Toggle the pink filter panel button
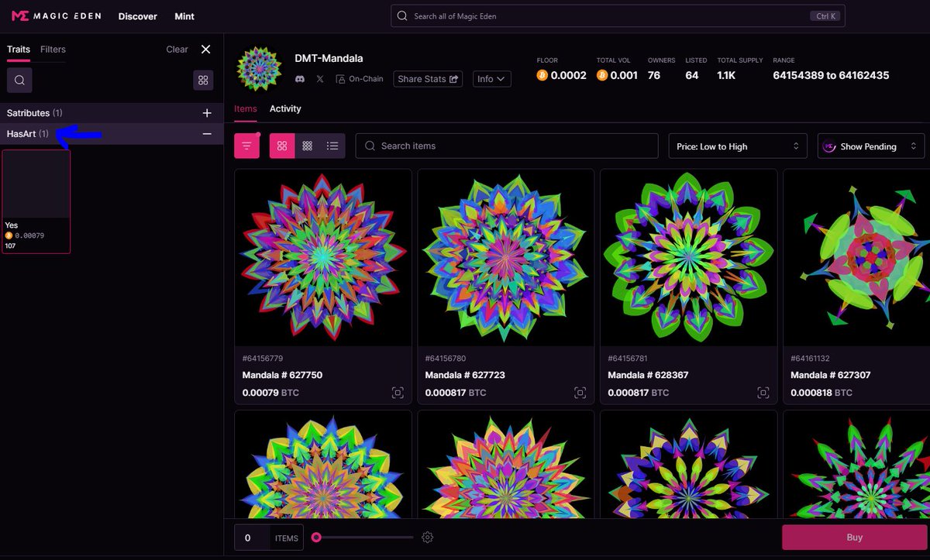Screen dimensions: 930x560 point(247,146)
